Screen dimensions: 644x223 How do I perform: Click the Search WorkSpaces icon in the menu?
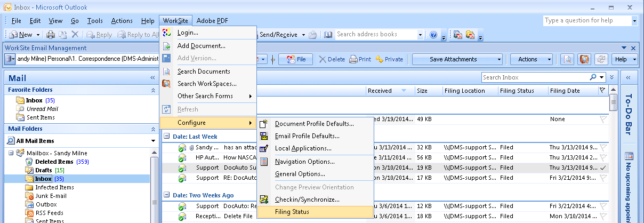pos(167,84)
